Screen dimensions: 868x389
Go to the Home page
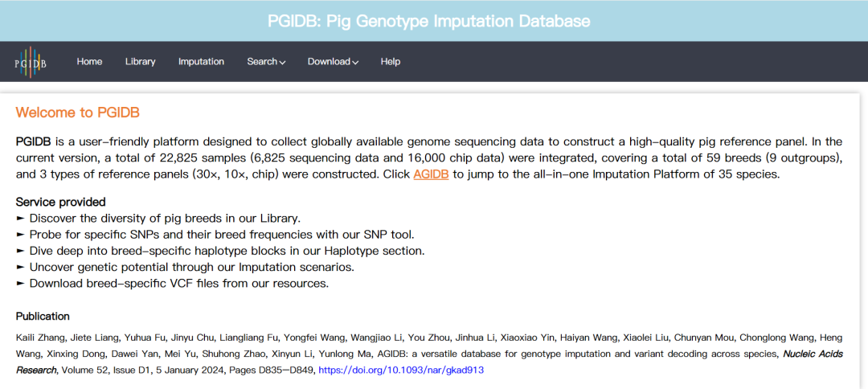pos(89,62)
